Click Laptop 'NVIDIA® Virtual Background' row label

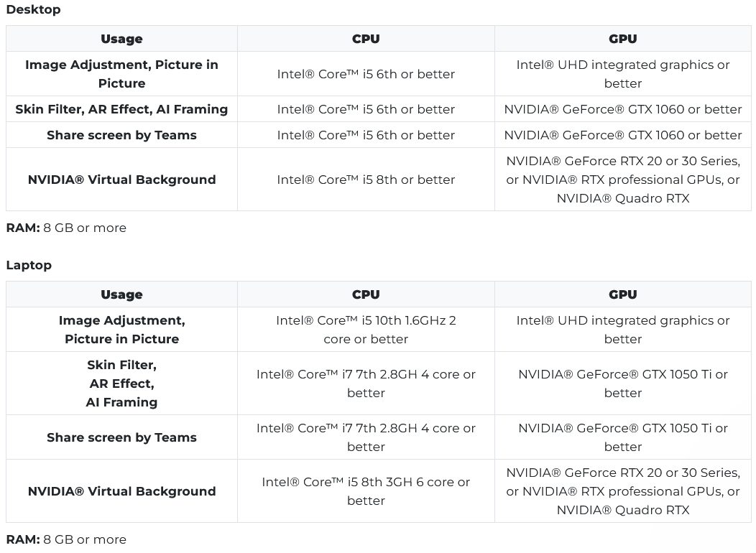tap(121, 491)
